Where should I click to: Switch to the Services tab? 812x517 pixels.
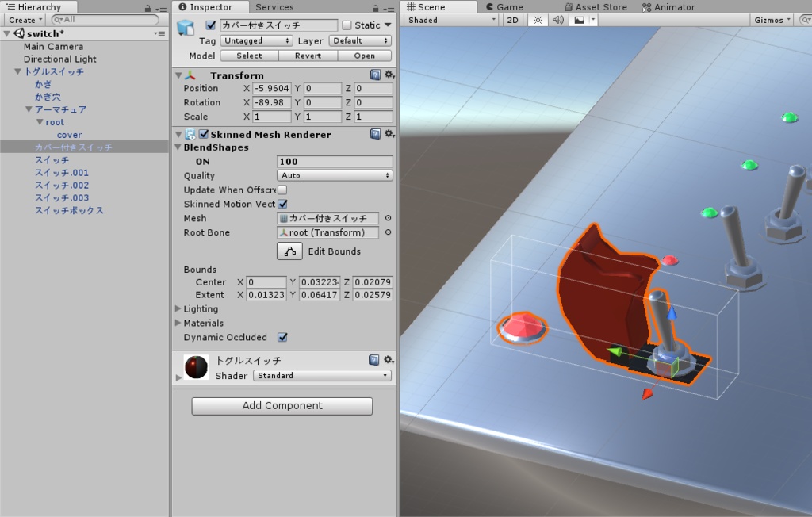coord(274,7)
